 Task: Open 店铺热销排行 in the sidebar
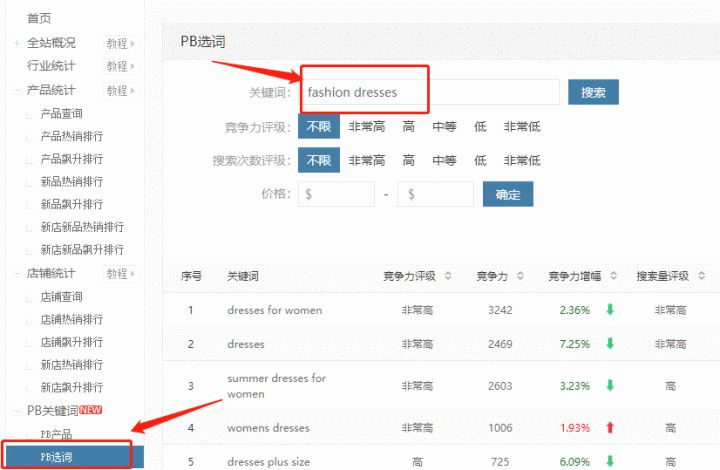72,319
